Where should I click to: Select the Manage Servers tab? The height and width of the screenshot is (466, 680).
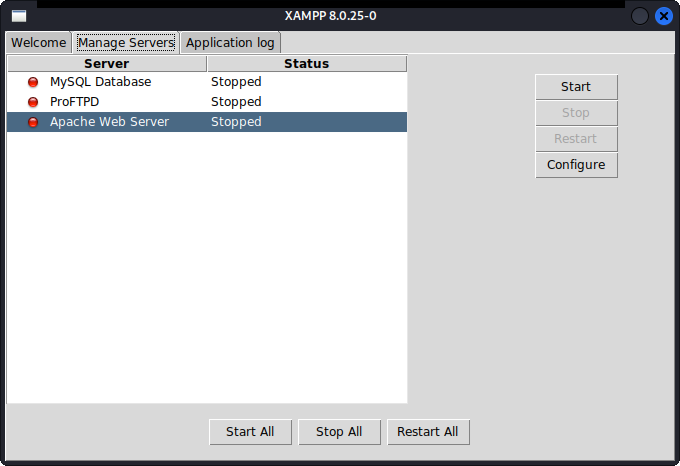coord(126,42)
